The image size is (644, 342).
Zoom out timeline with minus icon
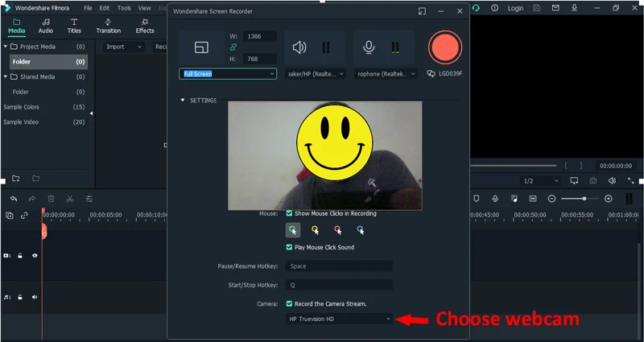[552, 198]
